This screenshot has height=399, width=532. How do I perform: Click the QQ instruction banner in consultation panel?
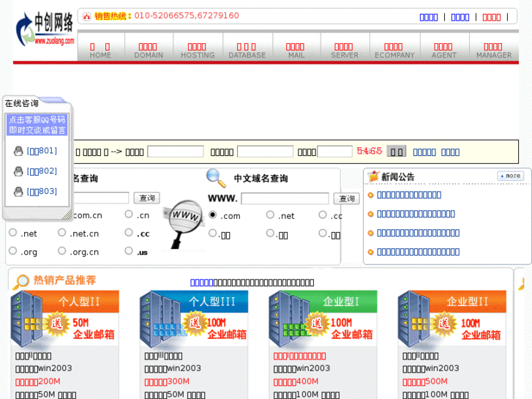(x=37, y=124)
